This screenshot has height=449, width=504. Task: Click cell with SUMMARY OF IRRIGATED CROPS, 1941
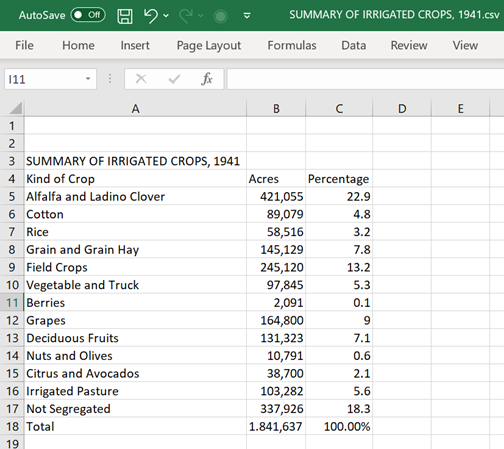[x=135, y=161]
